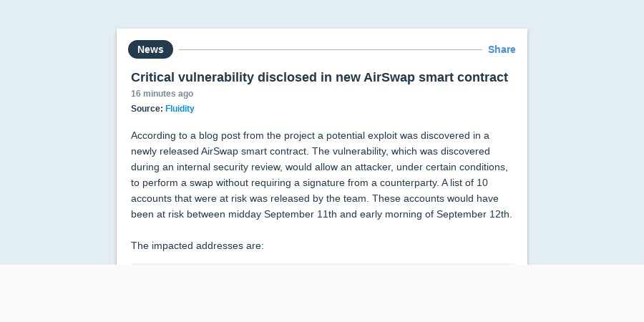
Task: Click the article headline about AirSwap vulnerability
Action: coord(319,77)
